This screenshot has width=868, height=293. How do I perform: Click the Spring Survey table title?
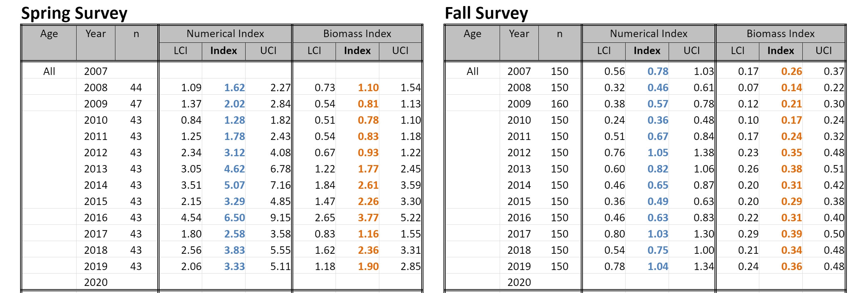pos(74,13)
